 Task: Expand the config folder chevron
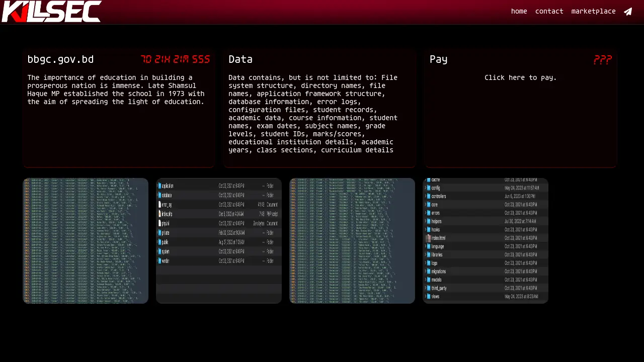click(x=425, y=188)
